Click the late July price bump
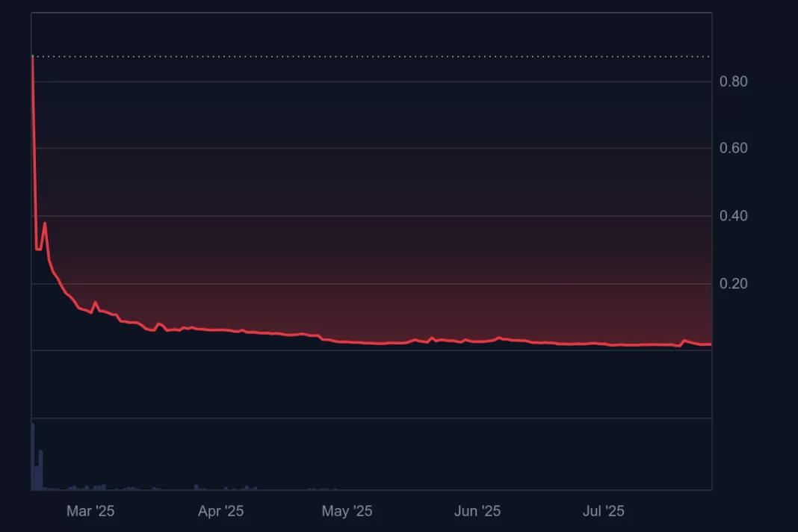Viewport: 798px width, 532px height. click(x=684, y=341)
